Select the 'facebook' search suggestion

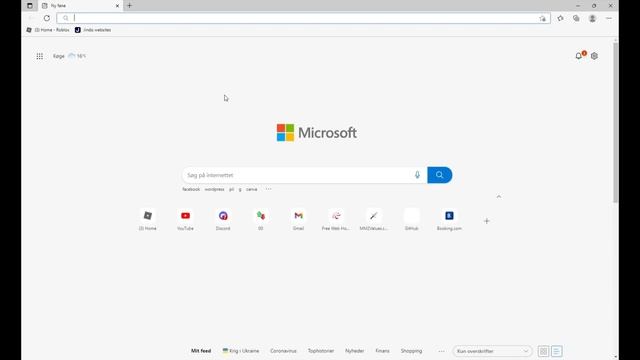point(191,189)
